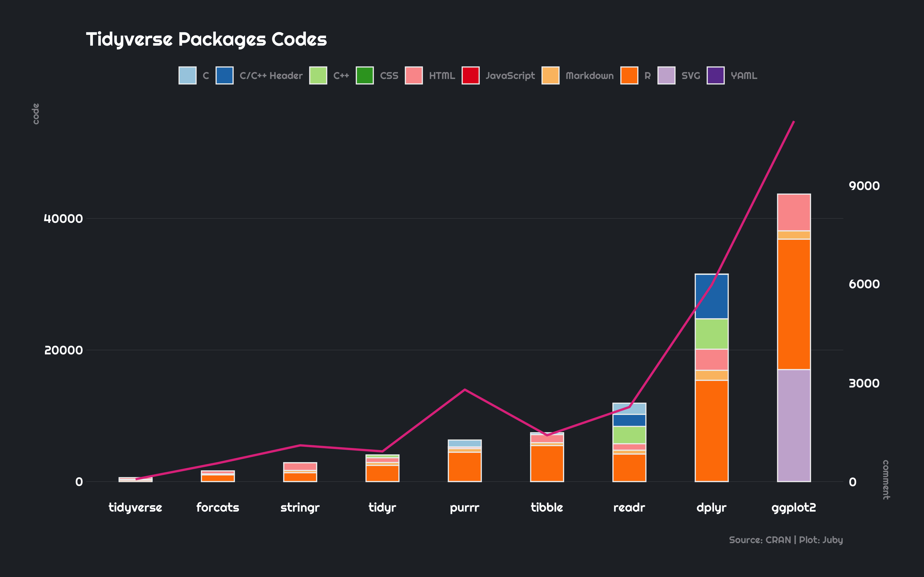The height and width of the screenshot is (577, 924).
Task: Click the 9000 comment axis tick label
Action: 864,186
